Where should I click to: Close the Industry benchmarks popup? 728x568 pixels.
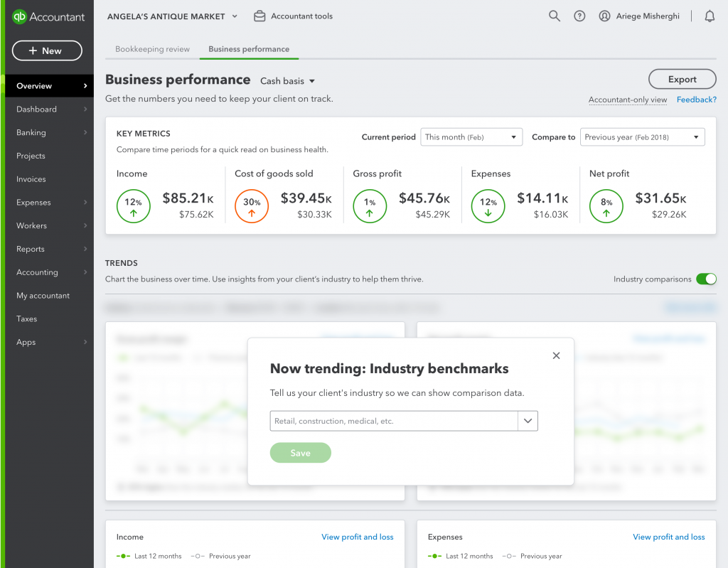pos(556,355)
